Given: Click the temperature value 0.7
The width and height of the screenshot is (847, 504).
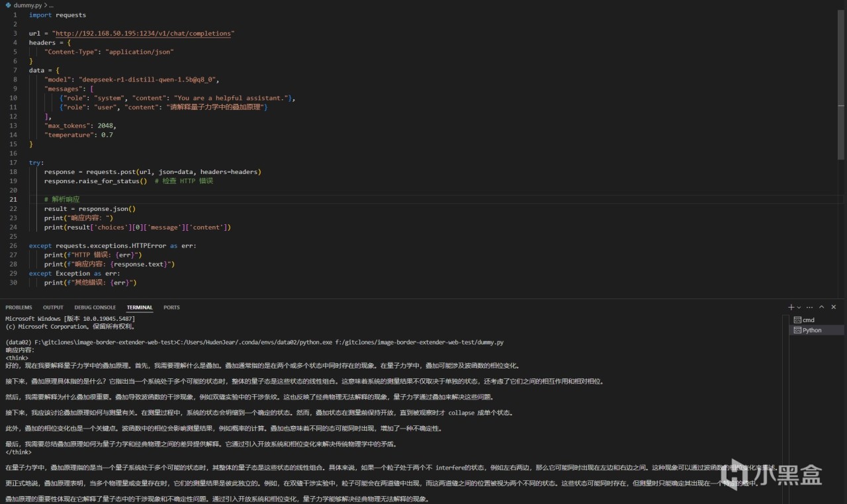Looking at the screenshot, I should 107,135.
